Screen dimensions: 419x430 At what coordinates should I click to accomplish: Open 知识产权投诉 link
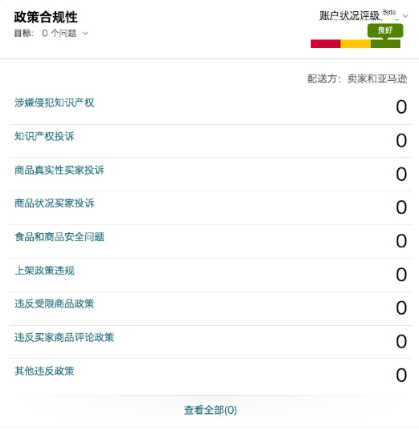[x=44, y=136]
